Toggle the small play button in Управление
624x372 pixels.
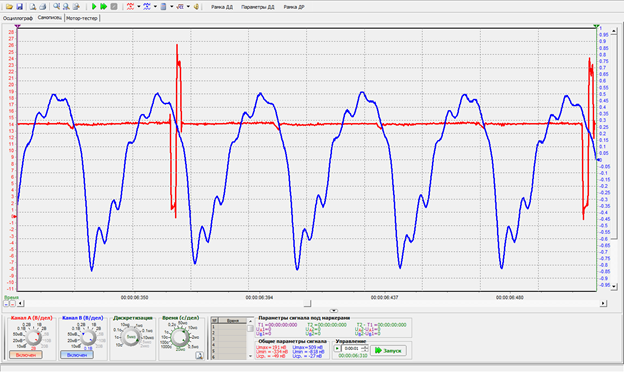pyautogui.click(x=337, y=349)
